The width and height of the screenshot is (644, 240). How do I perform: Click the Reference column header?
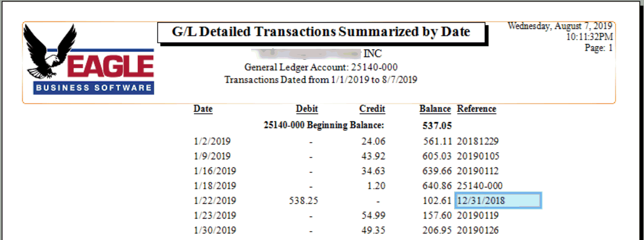tap(477, 109)
